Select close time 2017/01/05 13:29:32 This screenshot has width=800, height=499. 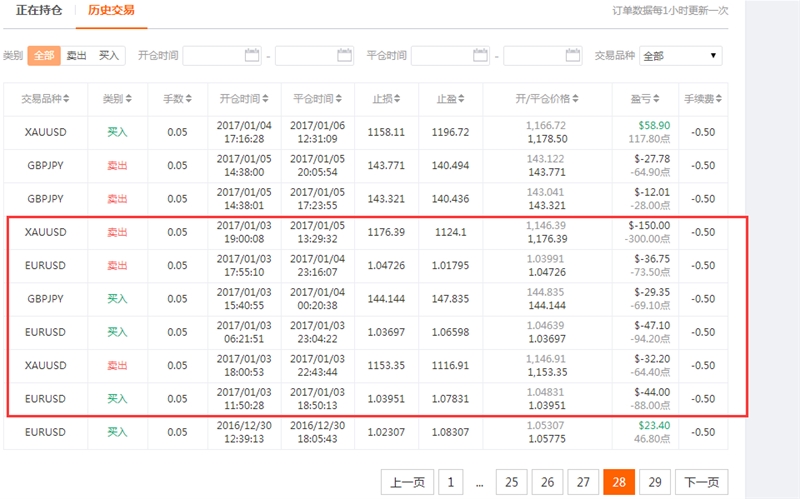pos(317,232)
